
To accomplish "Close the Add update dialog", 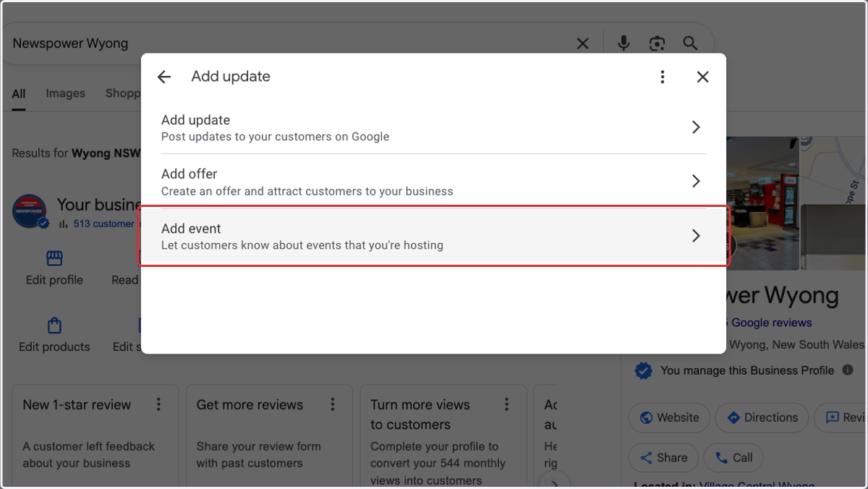I will click(x=702, y=77).
